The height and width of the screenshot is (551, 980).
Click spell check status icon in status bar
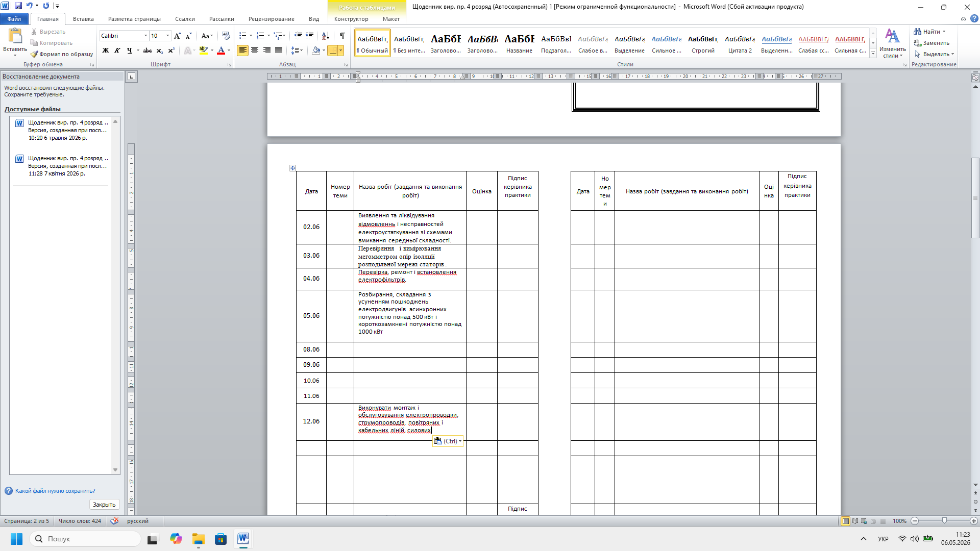click(114, 521)
